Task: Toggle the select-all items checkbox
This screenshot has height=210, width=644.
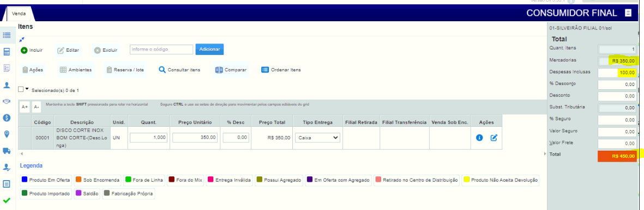Action: 21,89
